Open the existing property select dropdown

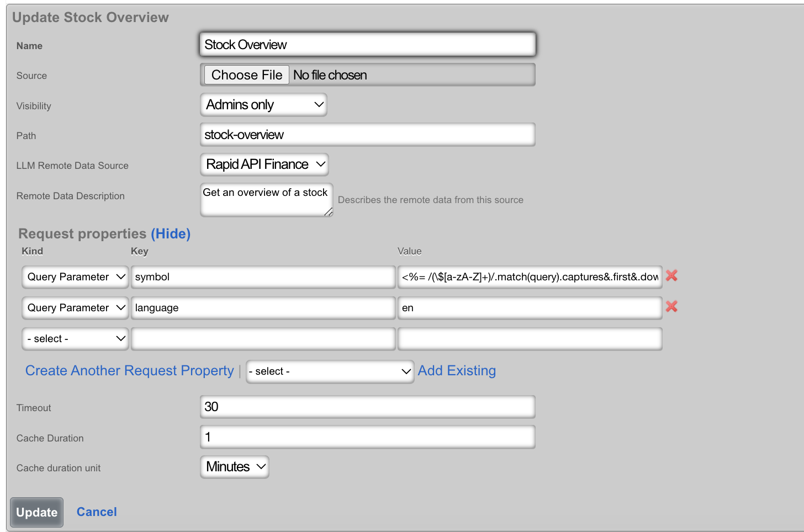point(330,371)
